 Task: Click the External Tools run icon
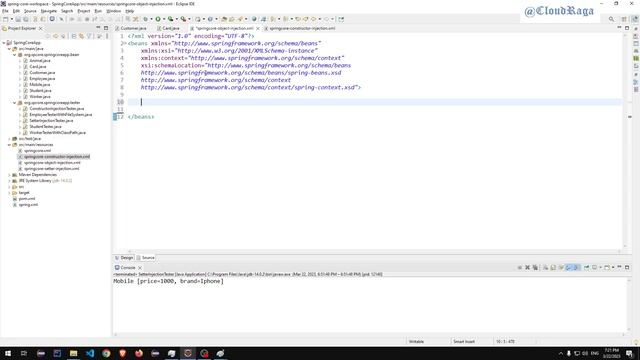(183, 19)
